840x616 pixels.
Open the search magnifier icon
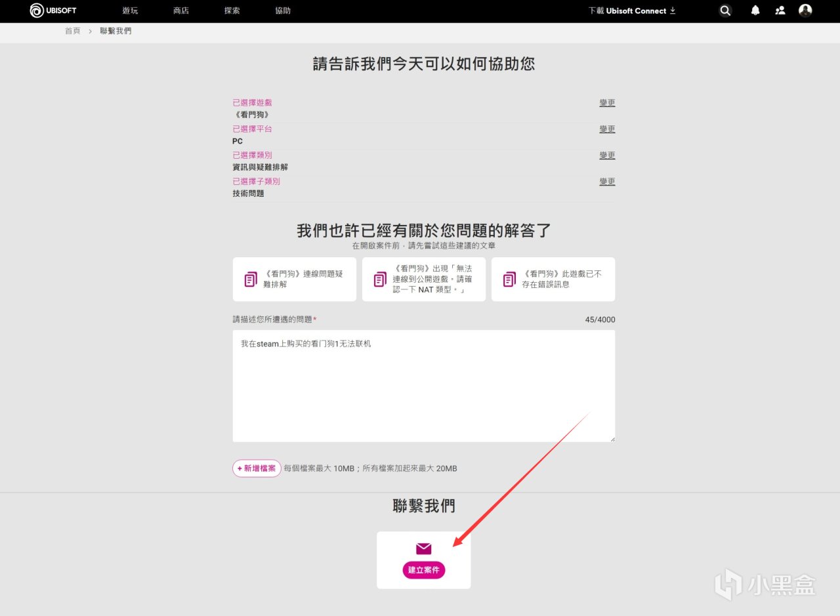[725, 10]
